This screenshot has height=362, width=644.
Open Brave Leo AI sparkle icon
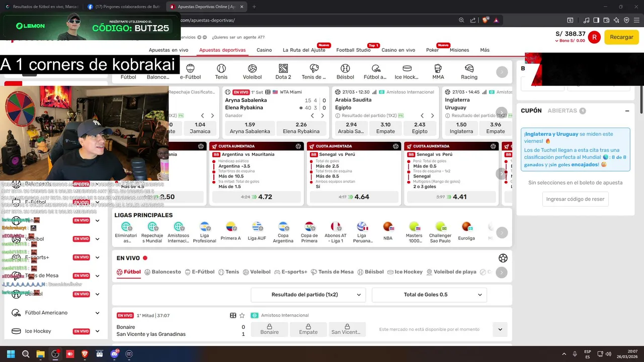[x=616, y=20]
